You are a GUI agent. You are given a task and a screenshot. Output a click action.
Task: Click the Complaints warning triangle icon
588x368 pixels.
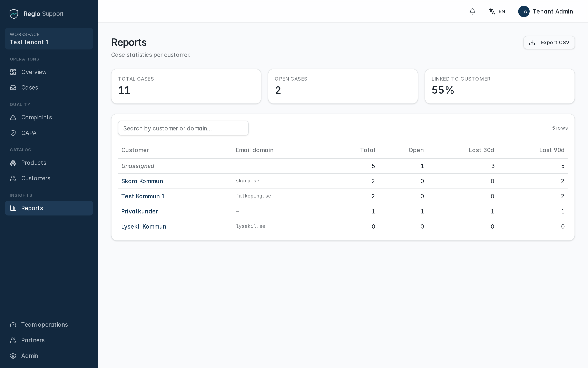pyautogui.click(x=13, y=118)
